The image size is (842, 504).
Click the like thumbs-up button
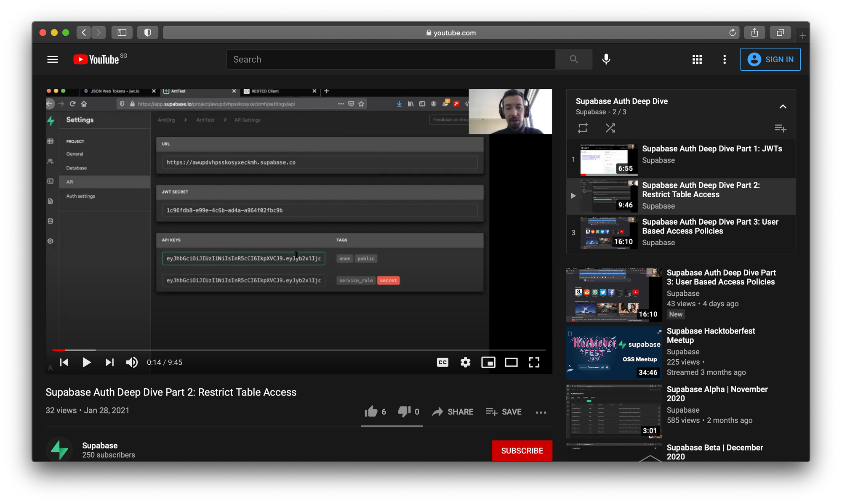371,411
